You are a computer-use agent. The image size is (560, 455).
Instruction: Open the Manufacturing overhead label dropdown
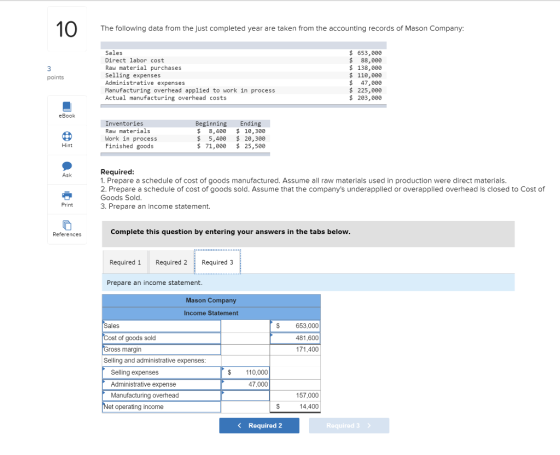click(x=161, y=395)
